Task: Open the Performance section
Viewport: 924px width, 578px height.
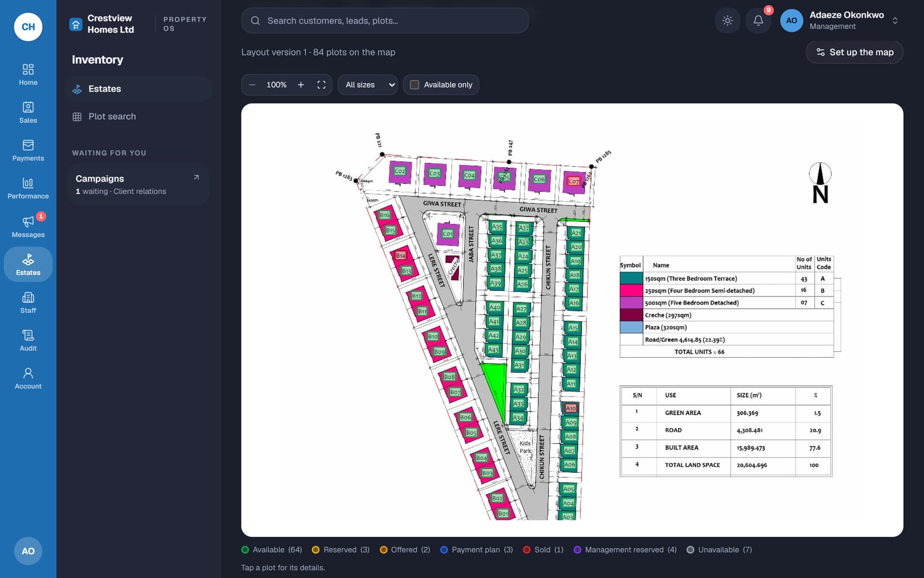Action: pyautogui.click(x=28, y=188)
